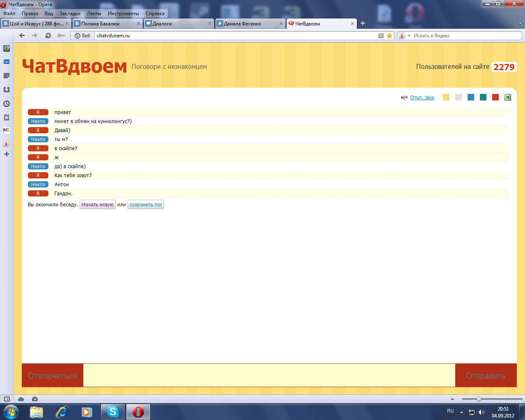Click the page zoom slider handle
The height and width of the screenshot is (420, 525).
pyautogui.click(x=479, y=399)
